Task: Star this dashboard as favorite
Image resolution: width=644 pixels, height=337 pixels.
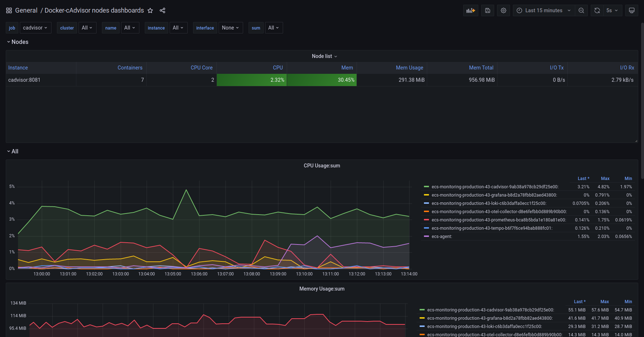Action: click(151, 10)
